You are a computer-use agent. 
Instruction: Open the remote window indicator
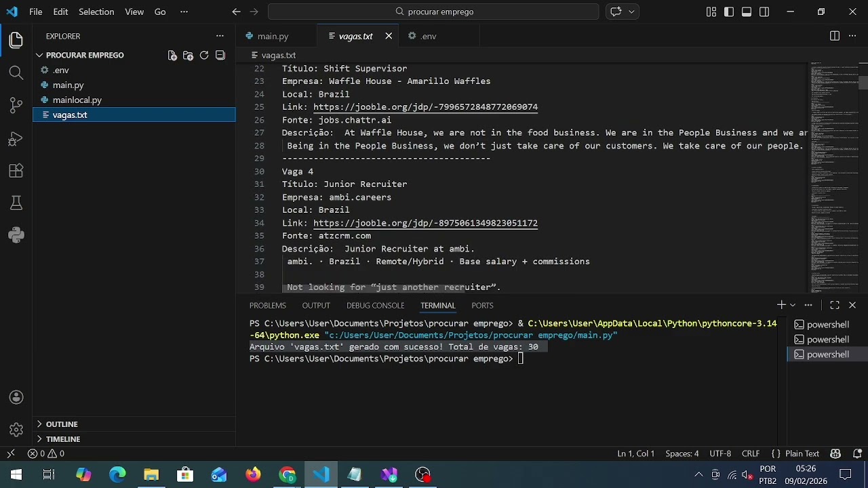(11, 453)
